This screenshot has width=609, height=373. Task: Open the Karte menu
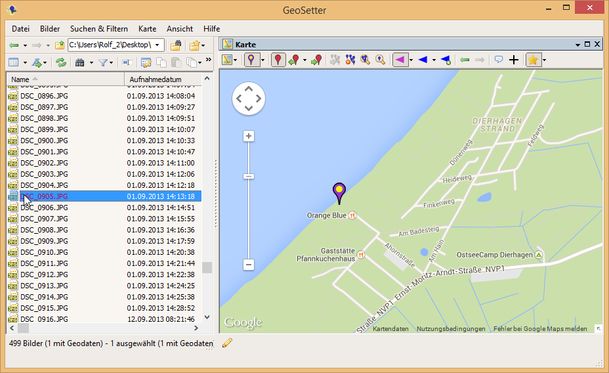pyautogui.click(x=147, y=29)
